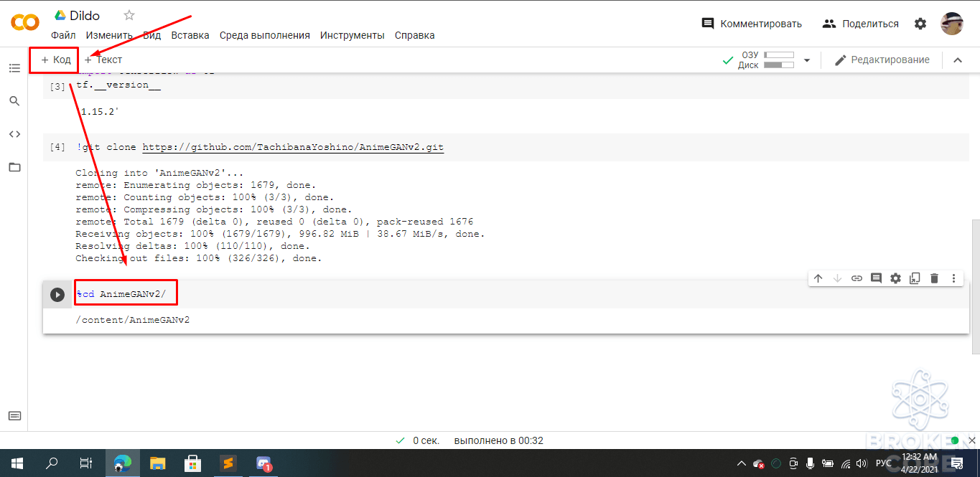
Task: Expand the runtime connection dropdown arrow
Action: click(x=807, y=60)
